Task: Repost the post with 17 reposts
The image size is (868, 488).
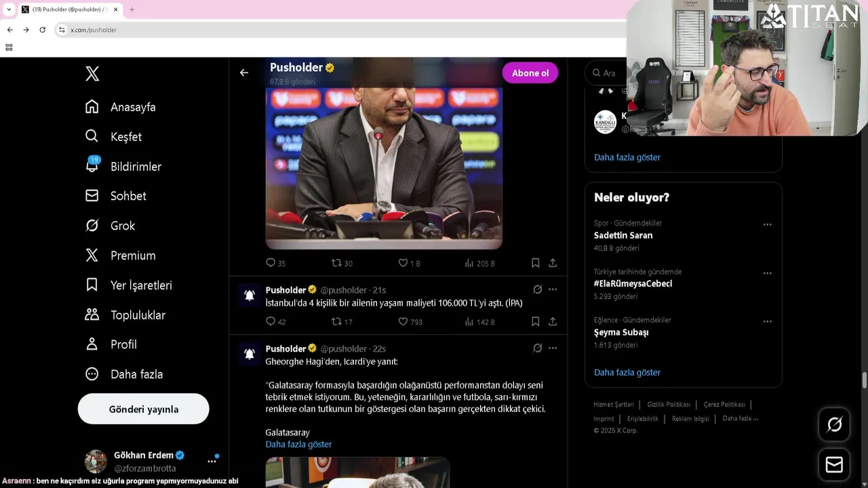Action: (342, 322)
